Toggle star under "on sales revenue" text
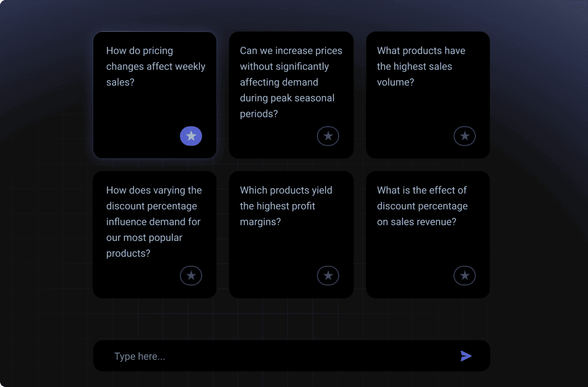The height and width of the screenshot is (387, 588). (465, 276)
